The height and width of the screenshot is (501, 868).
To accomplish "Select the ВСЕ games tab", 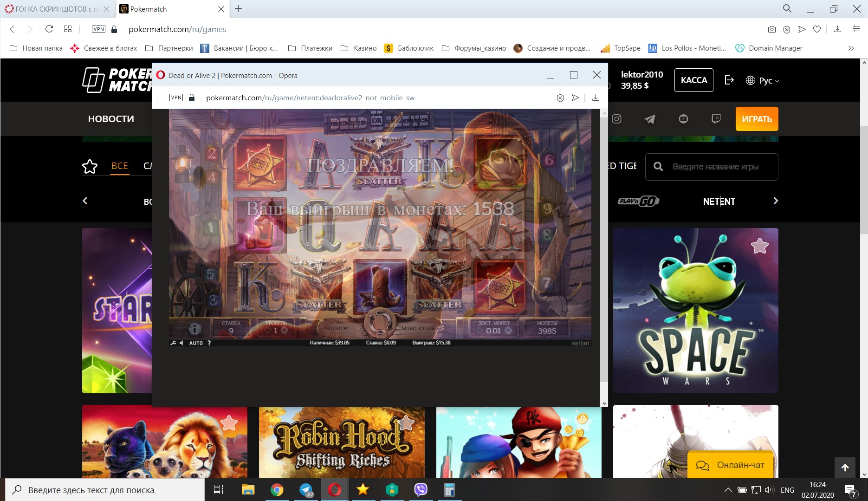I will pyautogui.click(x=119, y=166).
